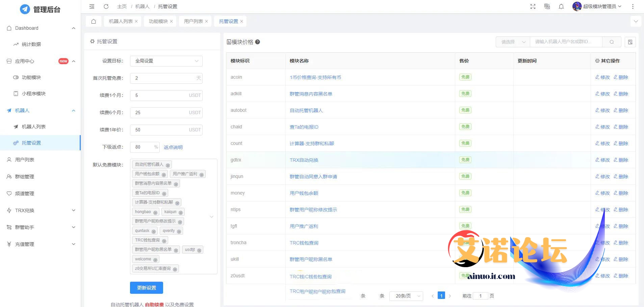Image resolution: width=644 pixels, height=307 pixels.
Task: Open the 返点说明 link
Action: point(173,147)
